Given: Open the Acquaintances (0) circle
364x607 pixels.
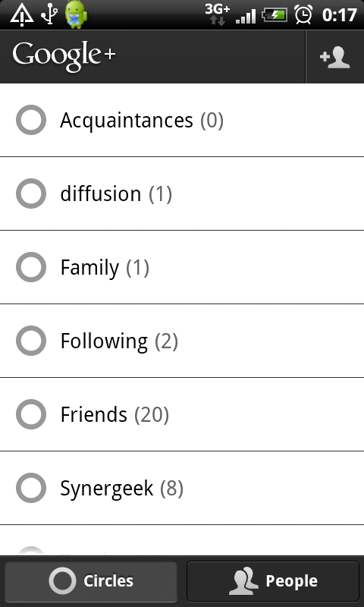Looking at the screenshot, I should [x=182, y=120].
